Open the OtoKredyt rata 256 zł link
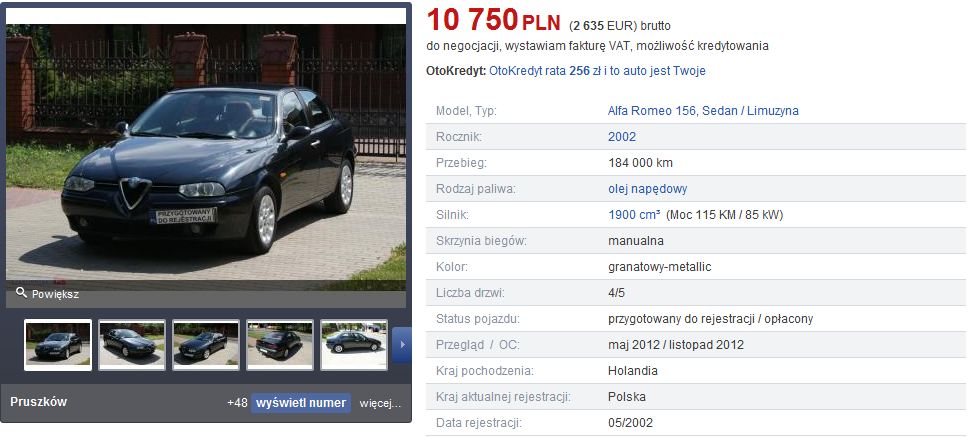 (598, 71)
